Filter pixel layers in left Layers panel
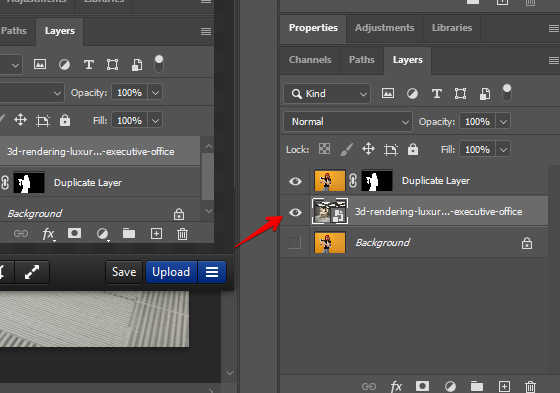The height and width of the screenshot is (393, 560). click(x=40, y=64)
